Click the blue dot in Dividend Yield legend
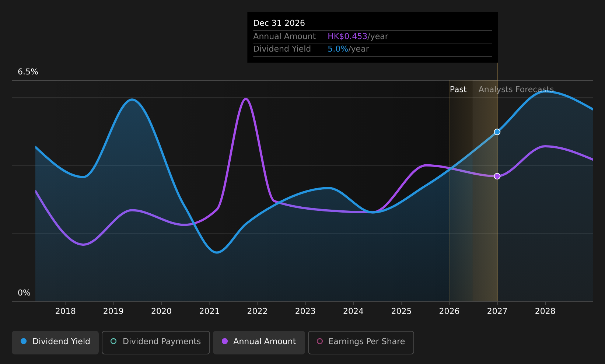Viewport: 605px width, 364px height. coord(24,341)
